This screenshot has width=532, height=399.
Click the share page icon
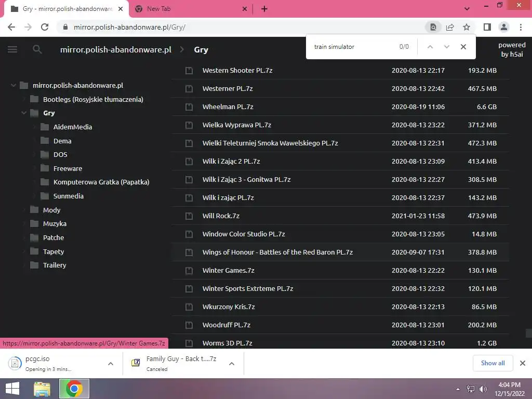tap(450, 27)
